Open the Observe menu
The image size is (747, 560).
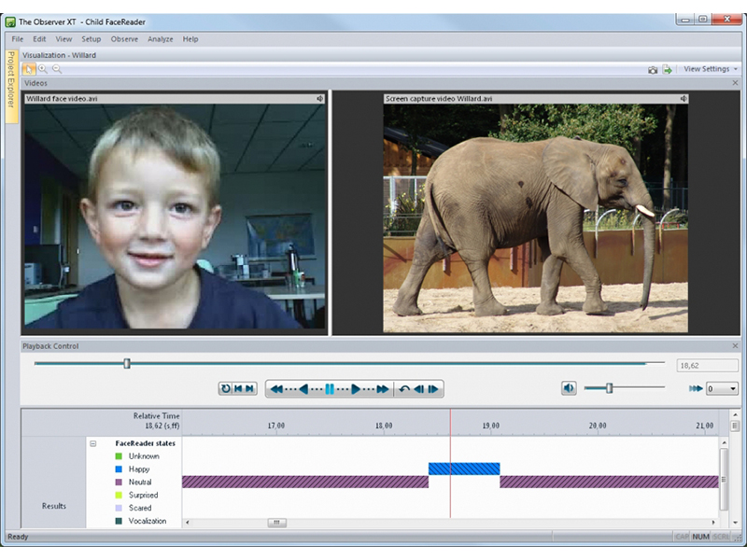124,39
